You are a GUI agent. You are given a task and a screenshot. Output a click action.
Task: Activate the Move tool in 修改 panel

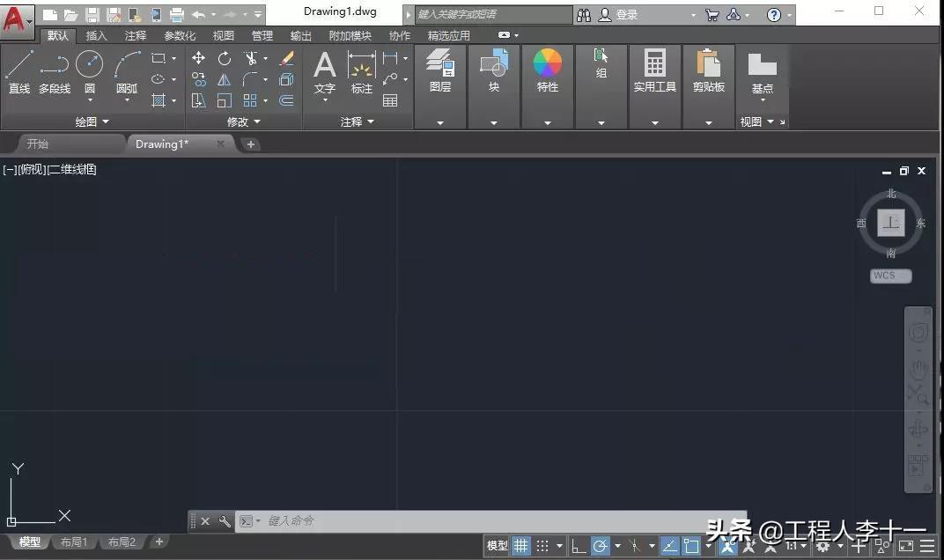[198, 58]
